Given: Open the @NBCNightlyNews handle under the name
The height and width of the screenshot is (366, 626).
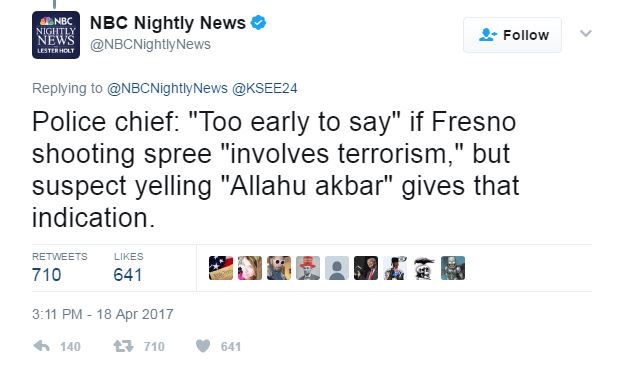Looking at the screenshot, I should click(x=150, y=44).
